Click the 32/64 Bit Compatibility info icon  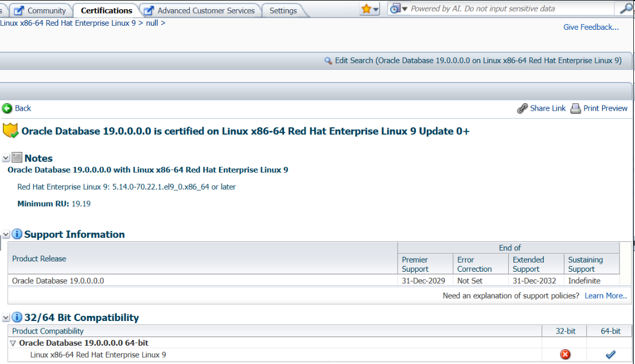pyautogui.click(x=17, y=317)
